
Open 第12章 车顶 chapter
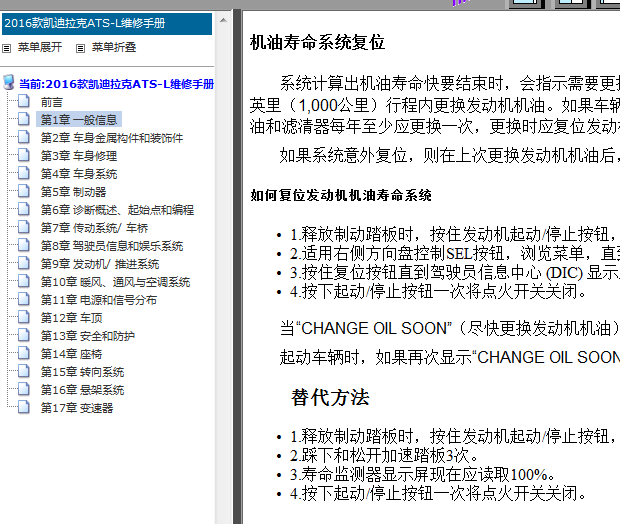pyautogui.click(x=72, y=318)
